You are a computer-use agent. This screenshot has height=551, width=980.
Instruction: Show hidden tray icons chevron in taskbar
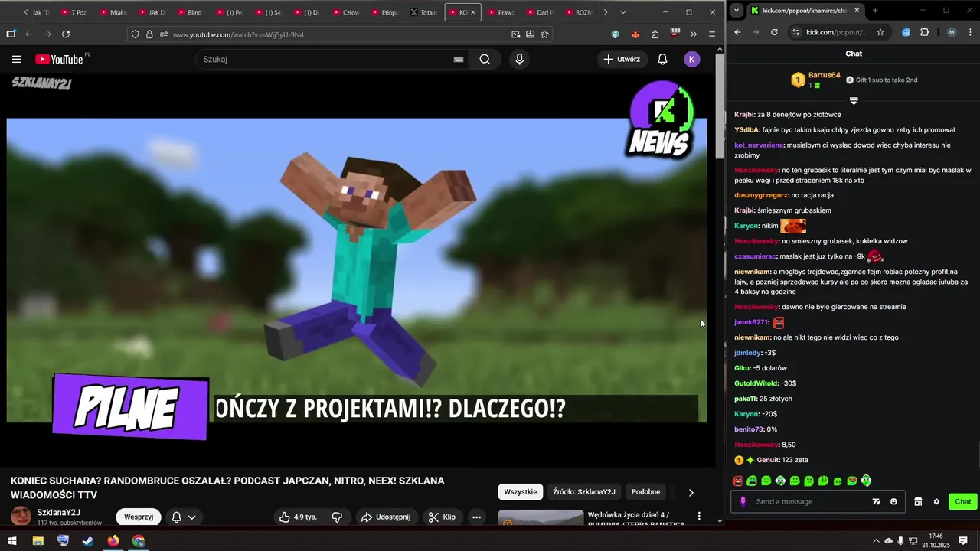(876, 541)
